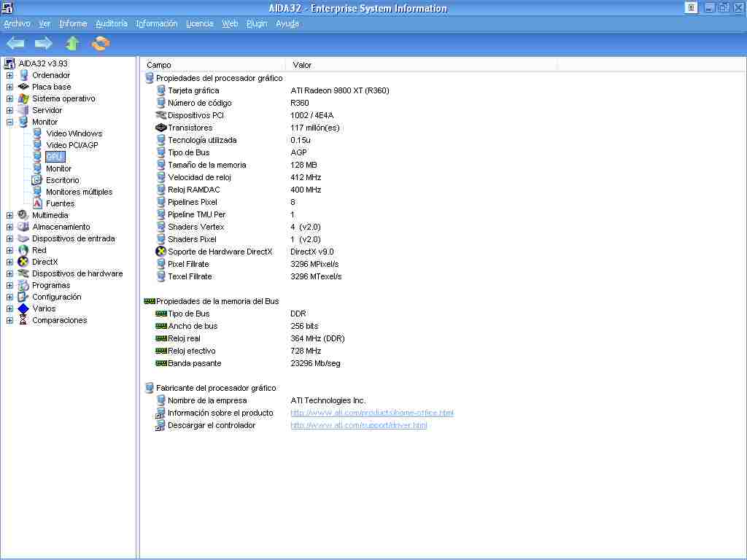Screen dimensions: 747x560
Task: Click the Fuentes letter A icon
Action: pos(37,203)
